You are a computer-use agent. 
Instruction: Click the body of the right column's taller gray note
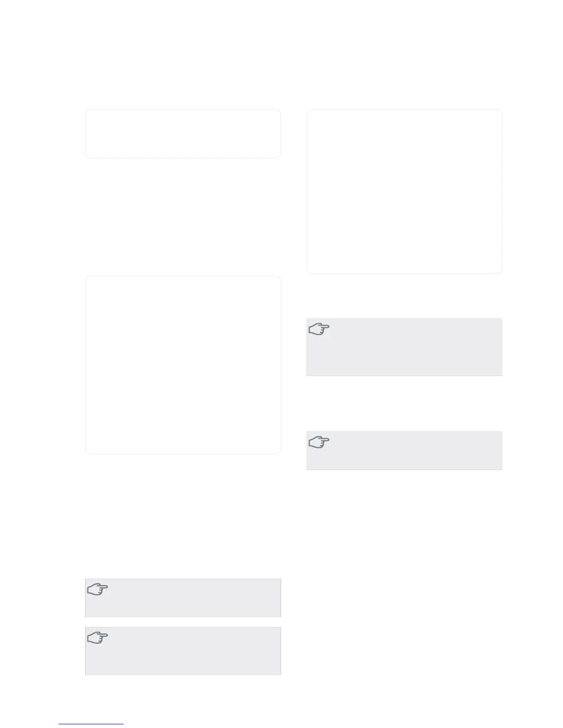coord(404,347)
